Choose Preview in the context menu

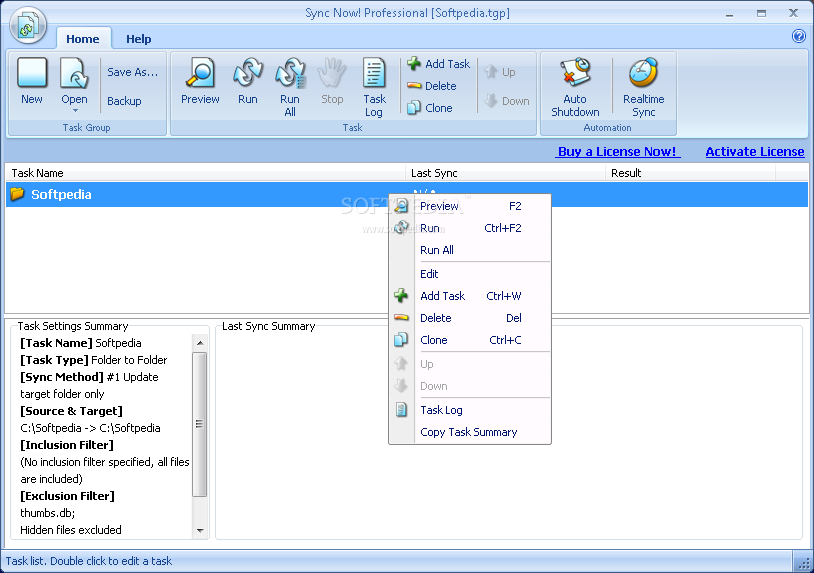coord(470,206)
